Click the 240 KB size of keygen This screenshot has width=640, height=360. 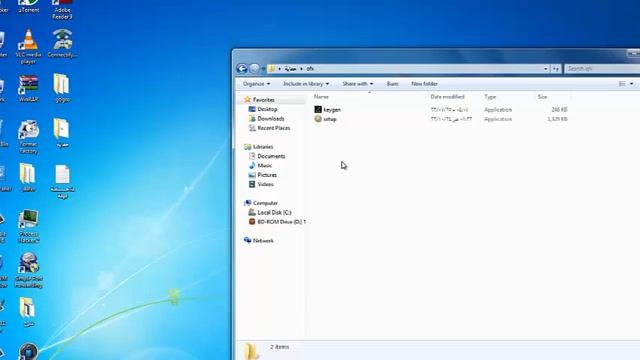(x=559, y=110)
